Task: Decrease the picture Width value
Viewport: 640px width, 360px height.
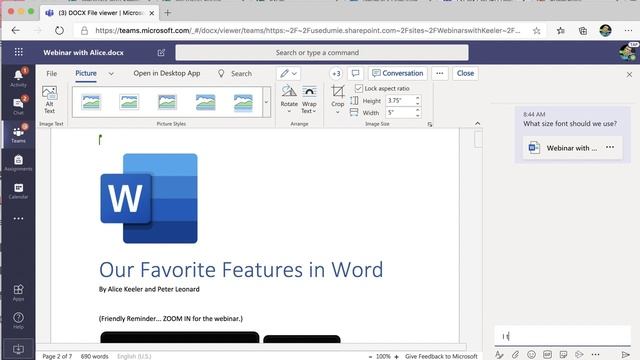Action: pyautogui.click(x=418, y=116)
